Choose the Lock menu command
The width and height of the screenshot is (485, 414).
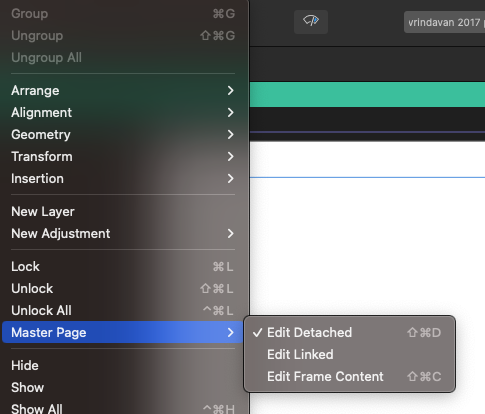(122, 267)
